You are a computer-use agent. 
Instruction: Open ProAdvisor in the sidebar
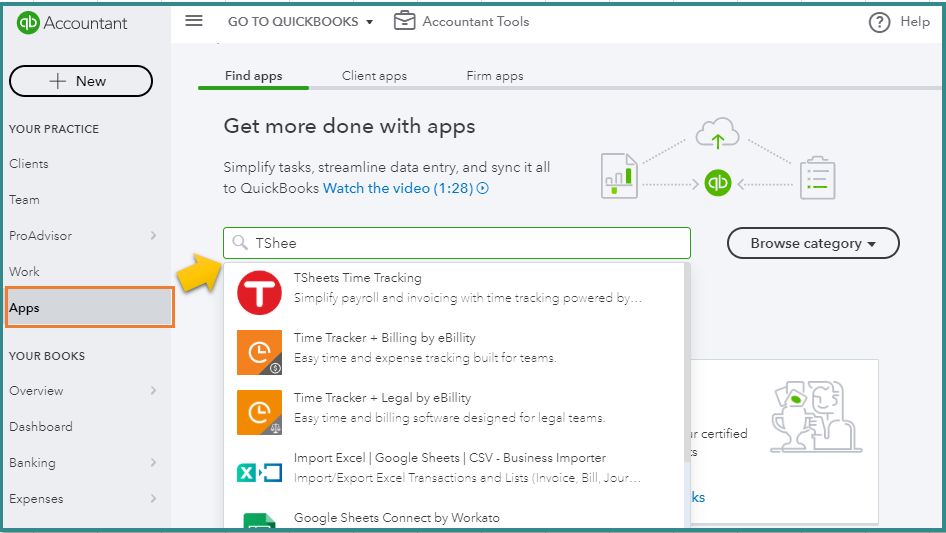pos(40,235)
